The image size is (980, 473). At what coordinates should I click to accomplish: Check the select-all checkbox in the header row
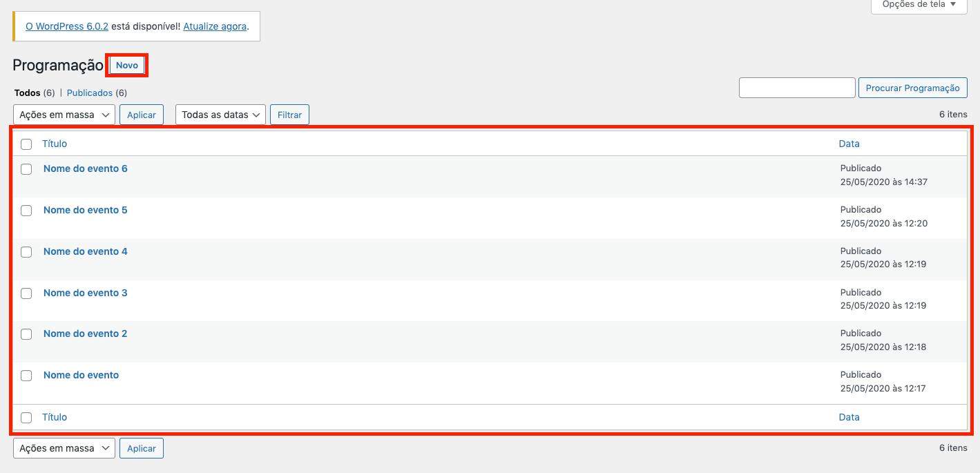[26, 144]
